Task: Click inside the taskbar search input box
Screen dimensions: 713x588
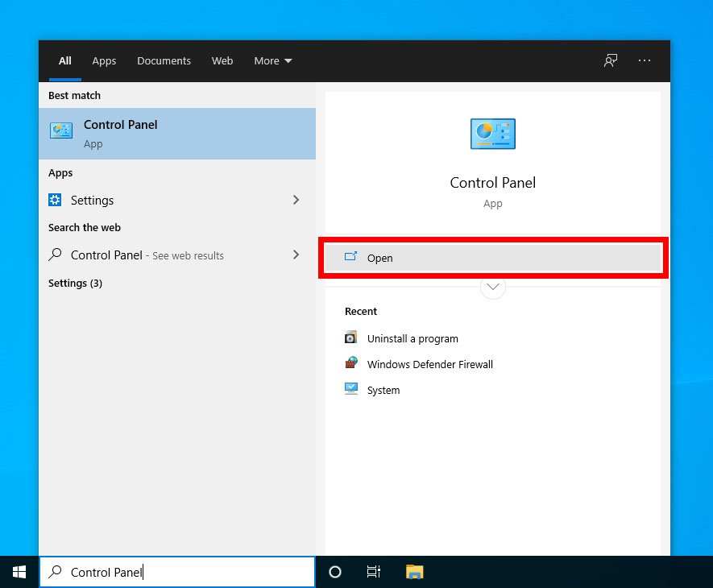Action: coord(177,572)
